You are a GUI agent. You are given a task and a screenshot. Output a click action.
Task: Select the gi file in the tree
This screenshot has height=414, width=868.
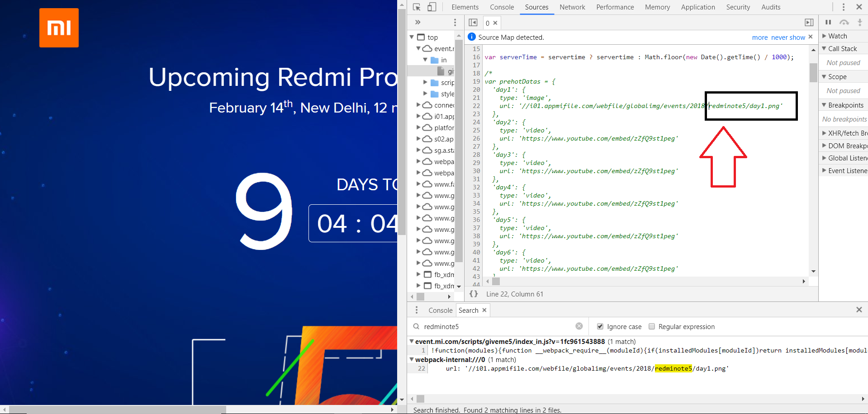(431, 71)
